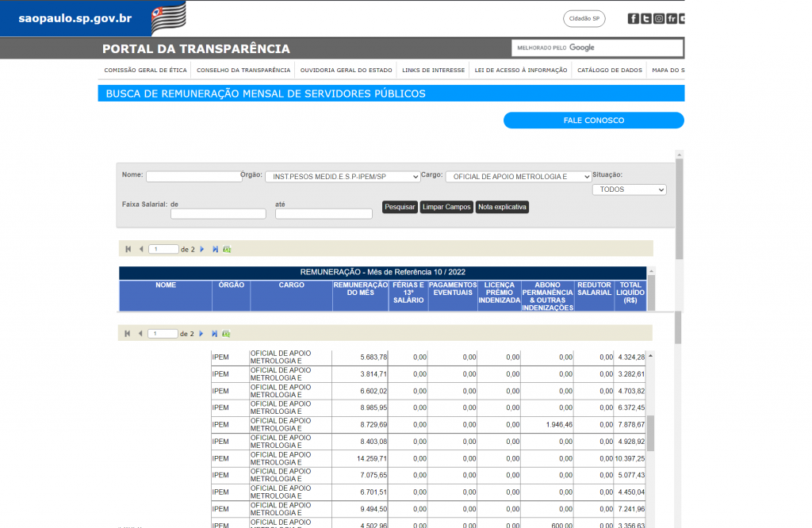Open the Twitter social icon
812x528 pixels.
pos(646,19)
